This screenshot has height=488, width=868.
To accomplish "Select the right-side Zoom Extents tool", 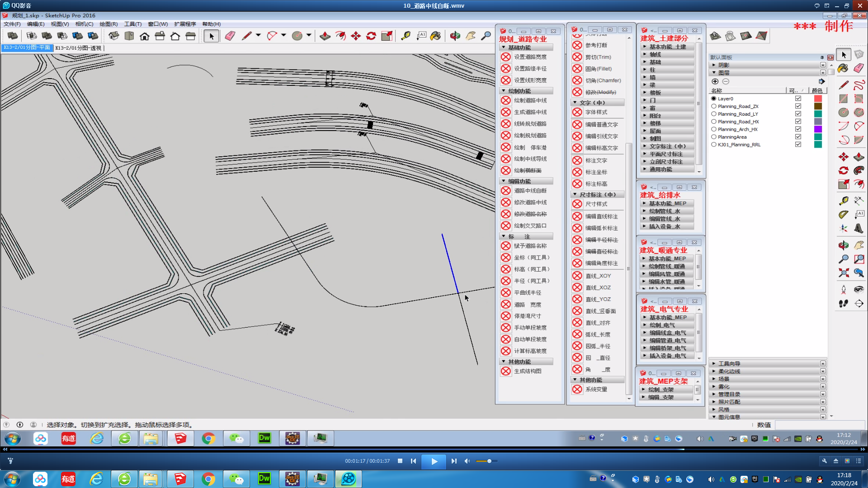I will tap(844, 272).
